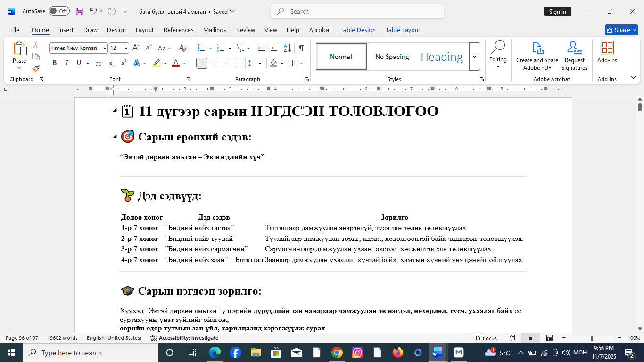Show paragraph marks
Screen dimensions: 644x362
tap(300, 48)
